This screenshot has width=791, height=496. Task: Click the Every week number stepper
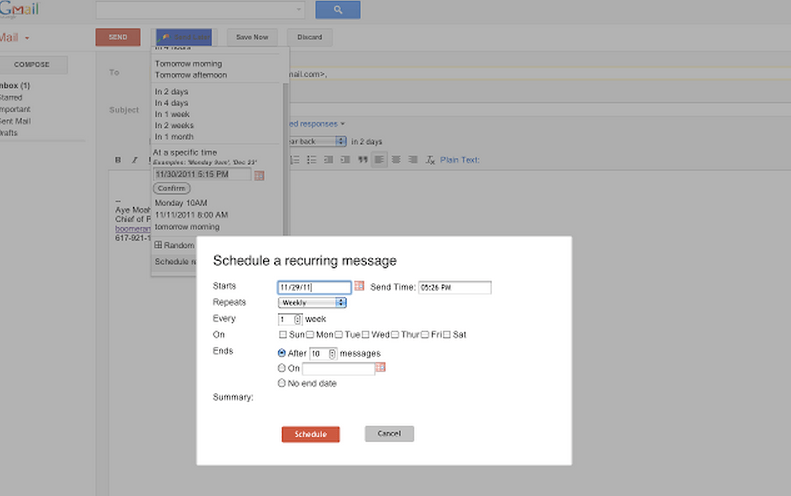[x=298, y=319]
